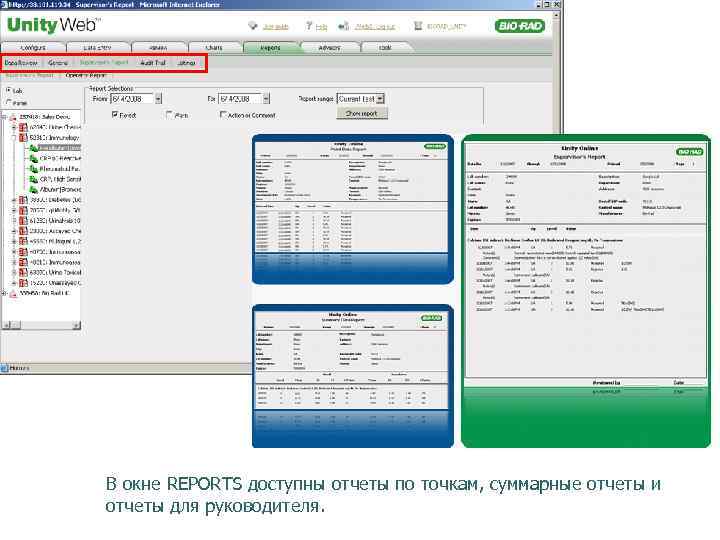Click the BIORAD_UNITY user name text
The width and height of the screenshot is (720, 540).
[446, 27]
